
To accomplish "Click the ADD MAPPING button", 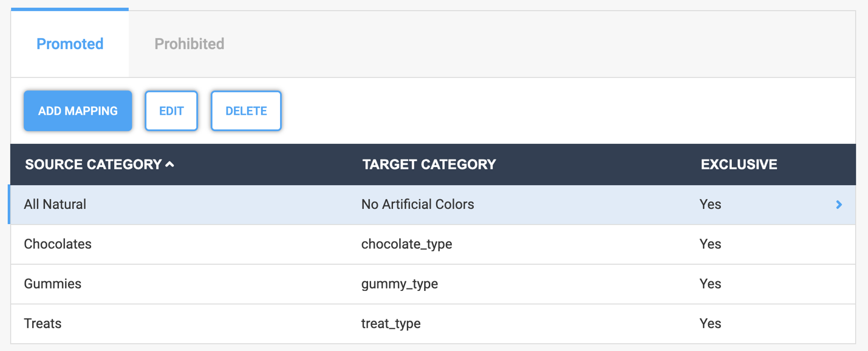I will (x=77, y=111).
